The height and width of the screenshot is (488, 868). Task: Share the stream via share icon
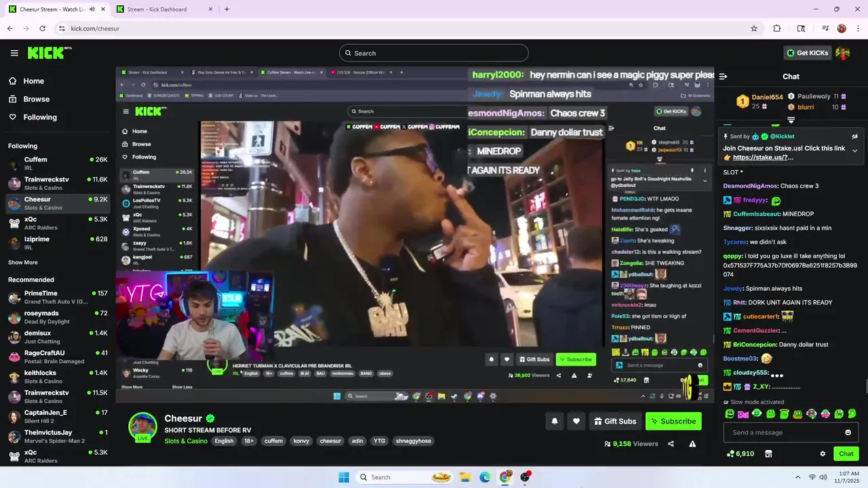(x=671, y=444)
